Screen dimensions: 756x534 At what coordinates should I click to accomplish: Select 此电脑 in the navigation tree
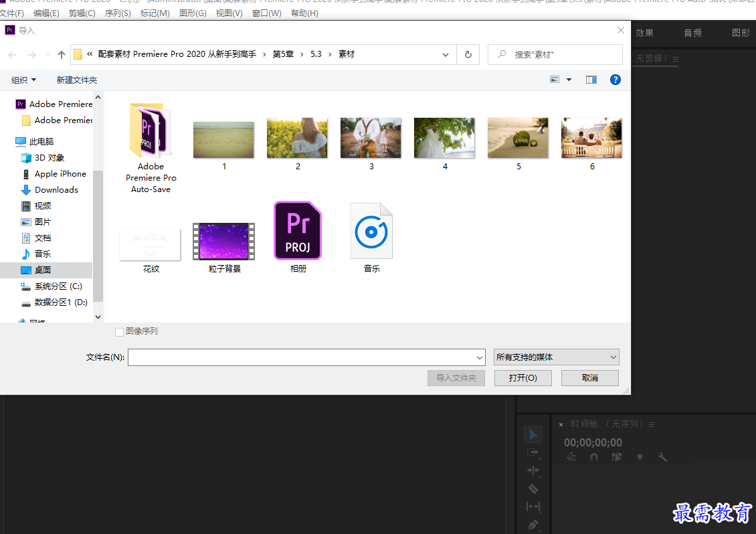(41, 141)
